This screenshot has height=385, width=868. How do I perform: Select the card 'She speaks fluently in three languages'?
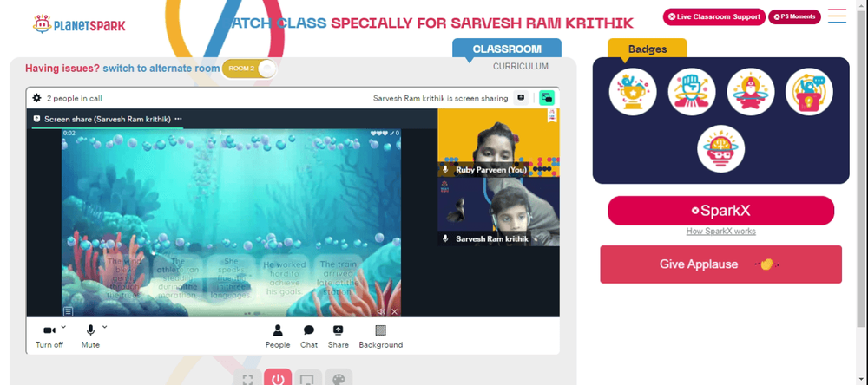click(232, 278)
